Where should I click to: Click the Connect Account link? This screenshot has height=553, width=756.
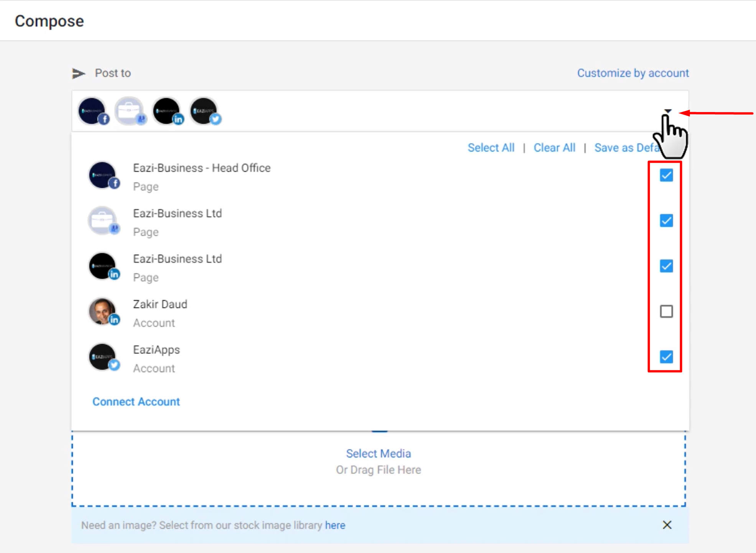coord(136,402)
